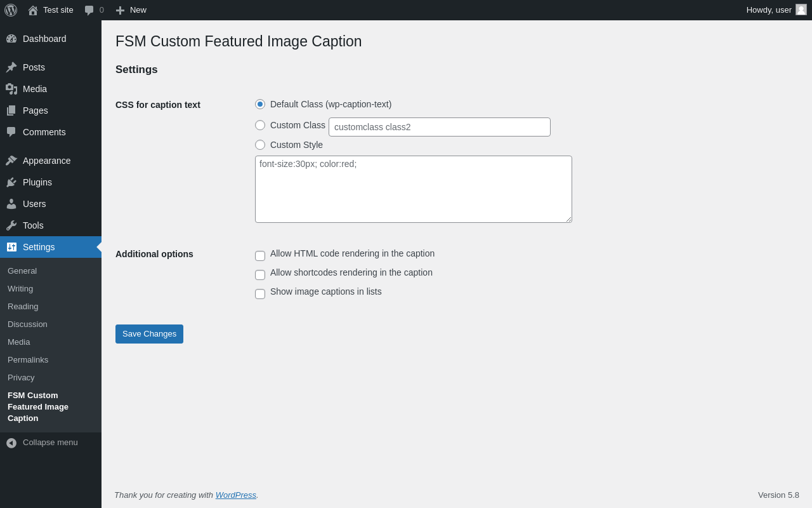Open the Plugins plug icon
The image size is (812, 508).
11,182
